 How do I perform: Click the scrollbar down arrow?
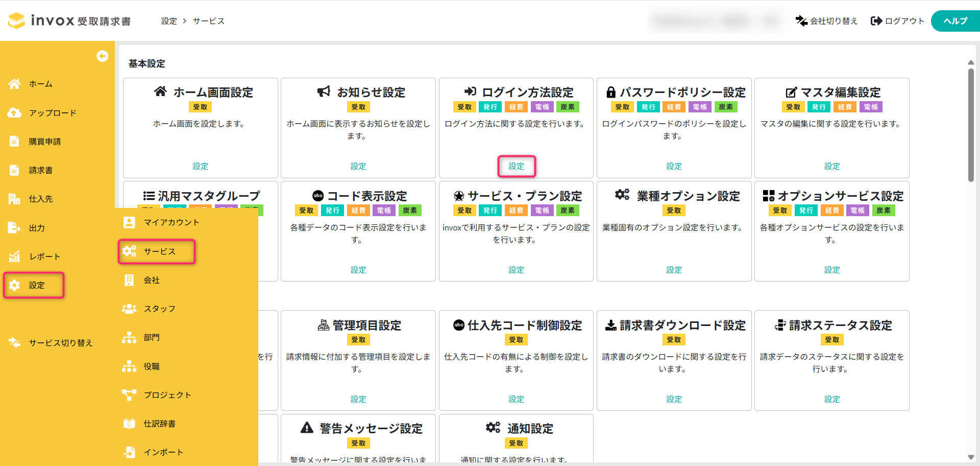coord(971,457)
